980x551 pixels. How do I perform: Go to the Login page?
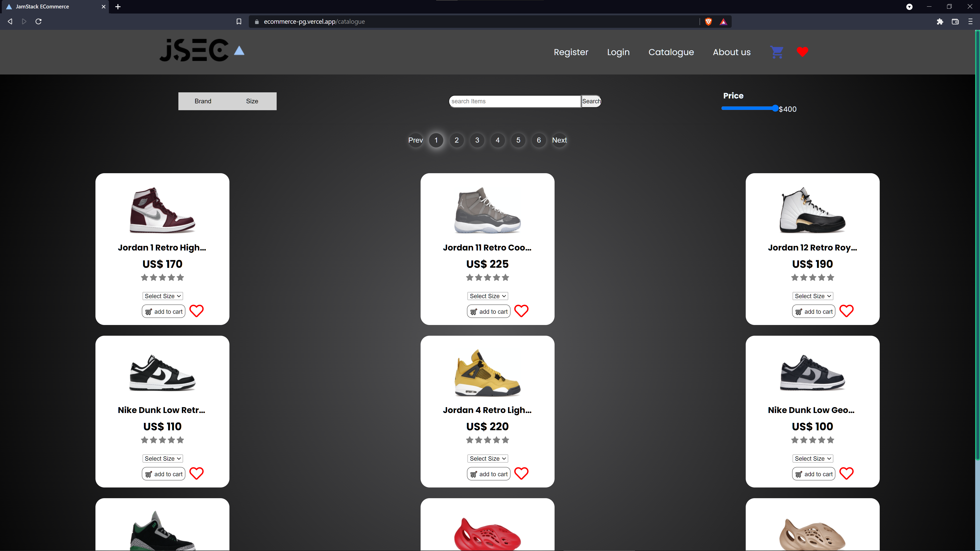(x=618, y=52)
